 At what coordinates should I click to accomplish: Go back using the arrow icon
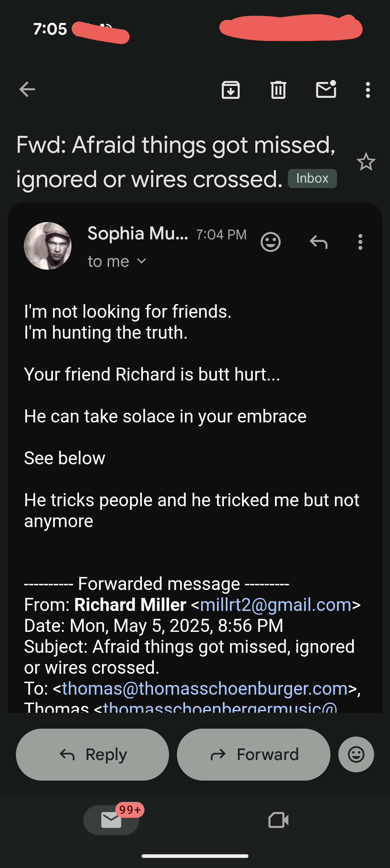(x=27, y=90)
